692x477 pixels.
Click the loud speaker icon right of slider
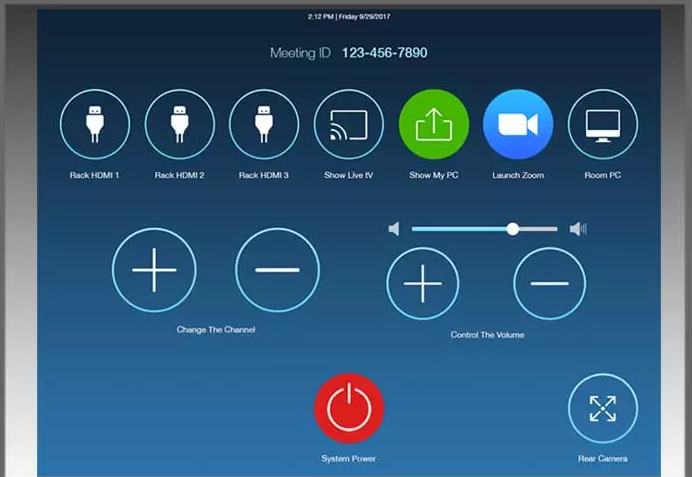tap(578, 229)
